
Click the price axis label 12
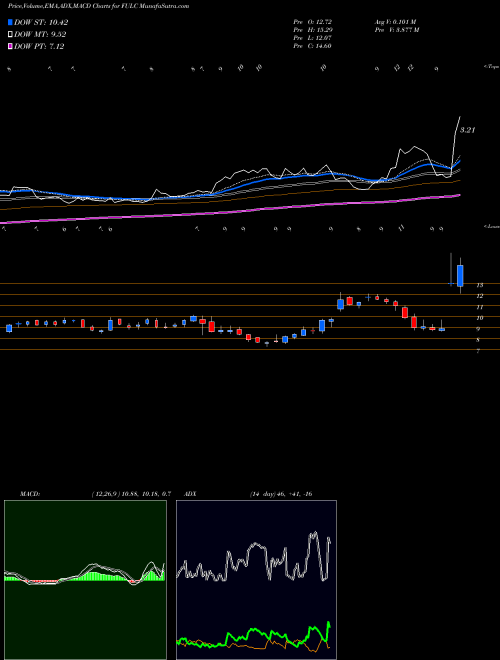[479, 296]
